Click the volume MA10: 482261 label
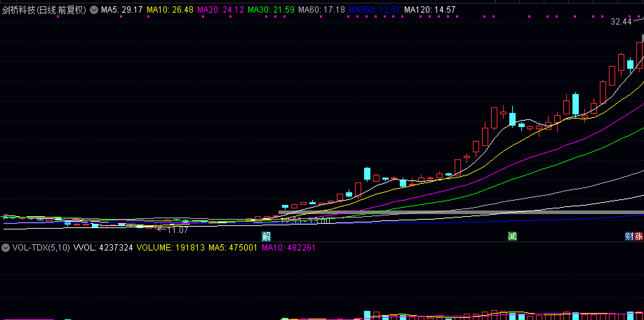This screenshot has width=644, height=320. tap(288, 248)
